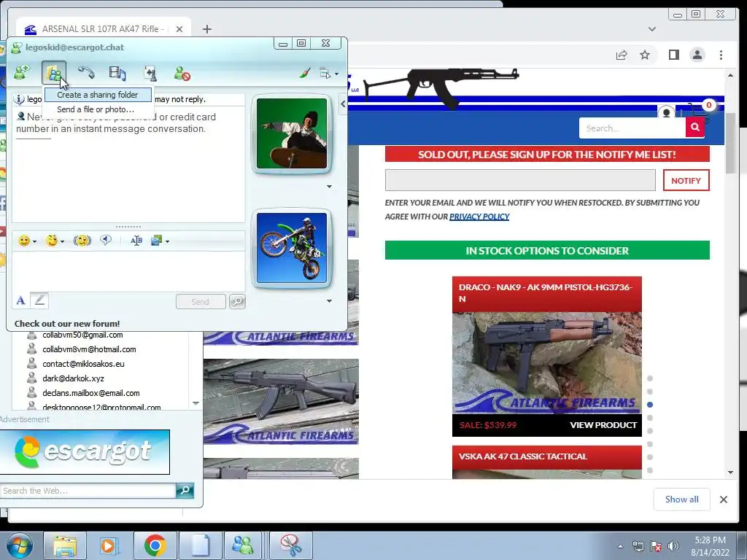Open the color scheme paintbrush icon
Viewport: 747px width, 560px height.
click(305, 73)
